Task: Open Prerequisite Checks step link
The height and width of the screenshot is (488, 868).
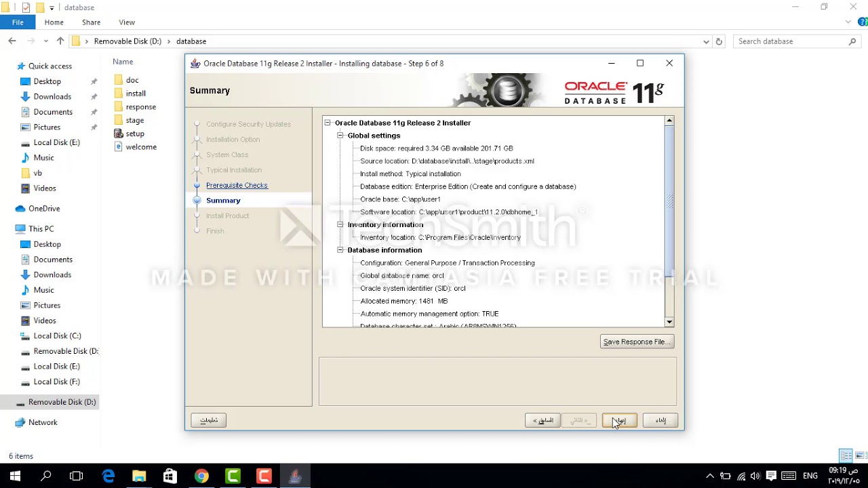Action: pyautogui.click(x=237, y=185)
